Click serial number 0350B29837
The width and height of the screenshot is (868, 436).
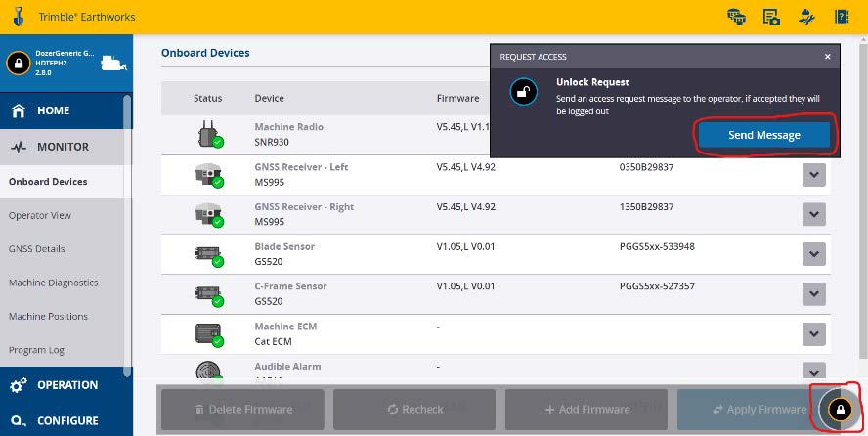[x=646, y=166]
